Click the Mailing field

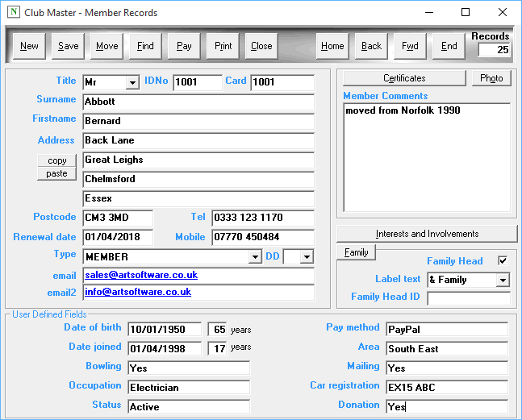pyautogui.click(x=447, y=368)
